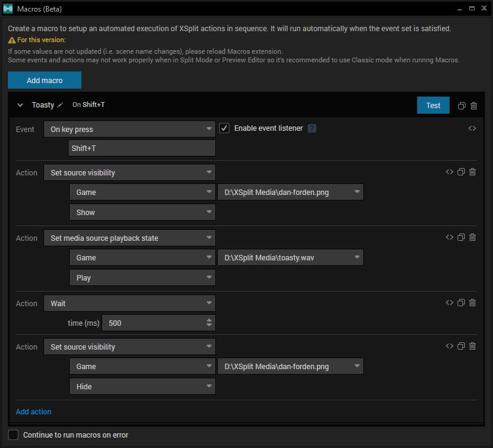Run the Toasty macro with Test button
Screen dimensions: 493x448
(x=433, y=105)
